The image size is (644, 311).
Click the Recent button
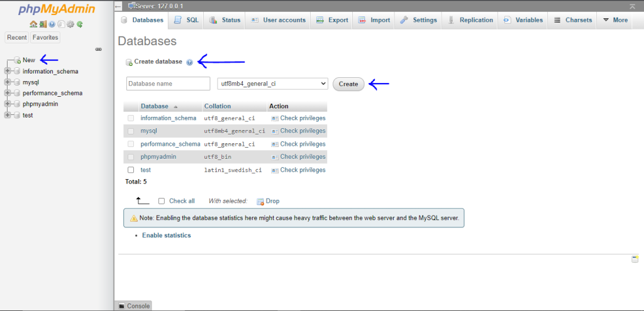click(x=17, y=37)
